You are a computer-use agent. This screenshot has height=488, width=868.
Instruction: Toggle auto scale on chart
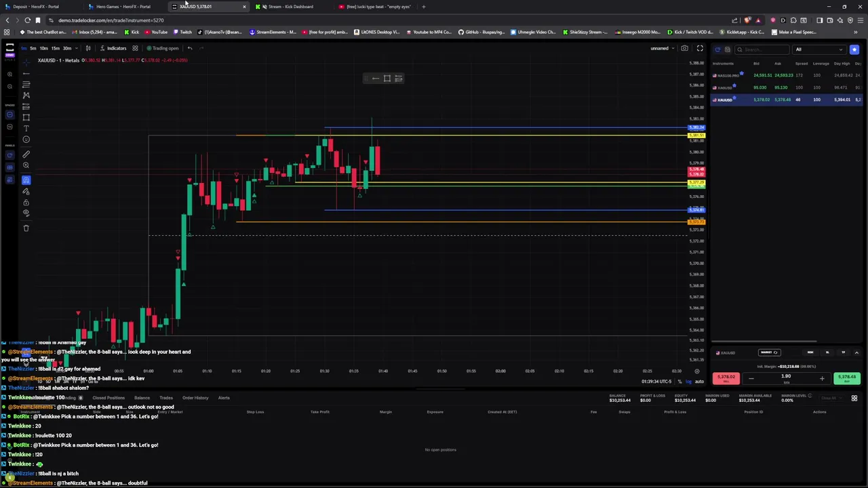click(699, 382)
